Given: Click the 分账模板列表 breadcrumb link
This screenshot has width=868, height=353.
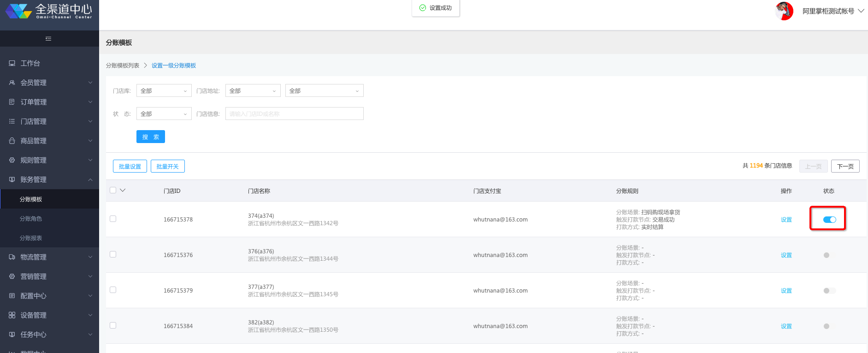Looking at the screenshot, I should [x=123, y=66].
